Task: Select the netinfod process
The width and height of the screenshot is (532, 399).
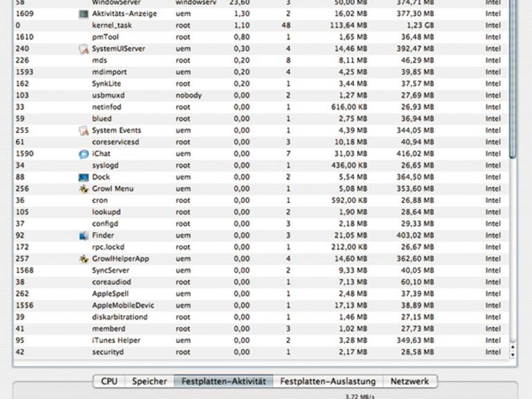Action: coord(260,107)
